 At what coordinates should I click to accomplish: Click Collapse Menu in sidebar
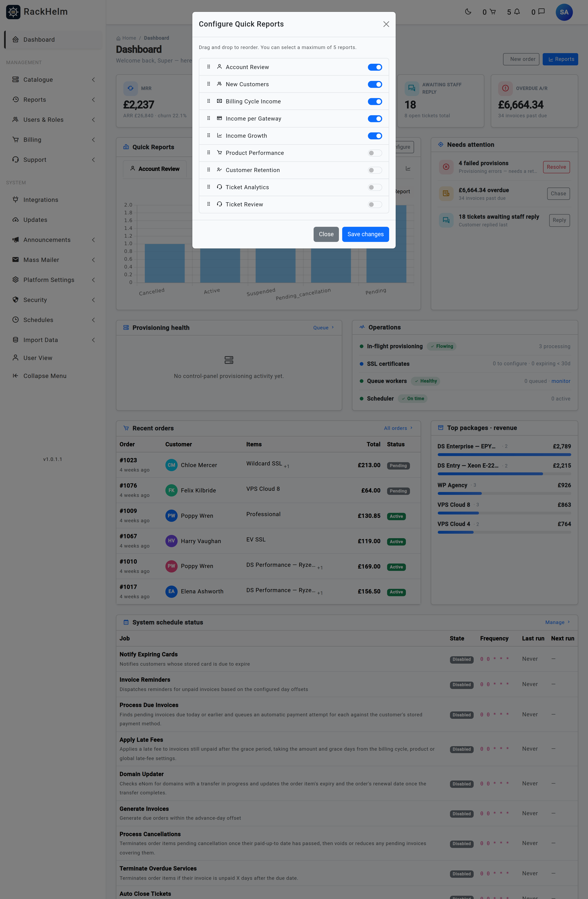pos(53,376)
